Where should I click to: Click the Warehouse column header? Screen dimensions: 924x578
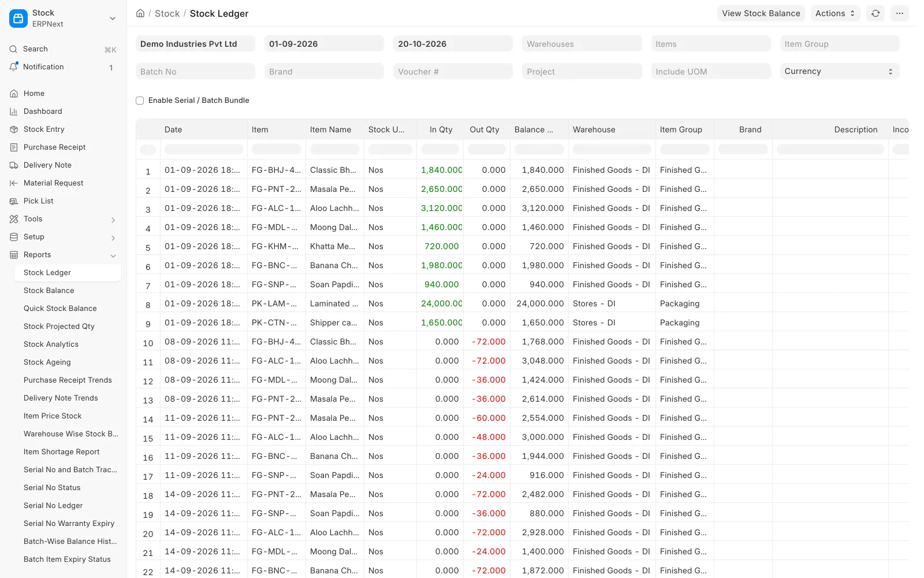point(612,129)
